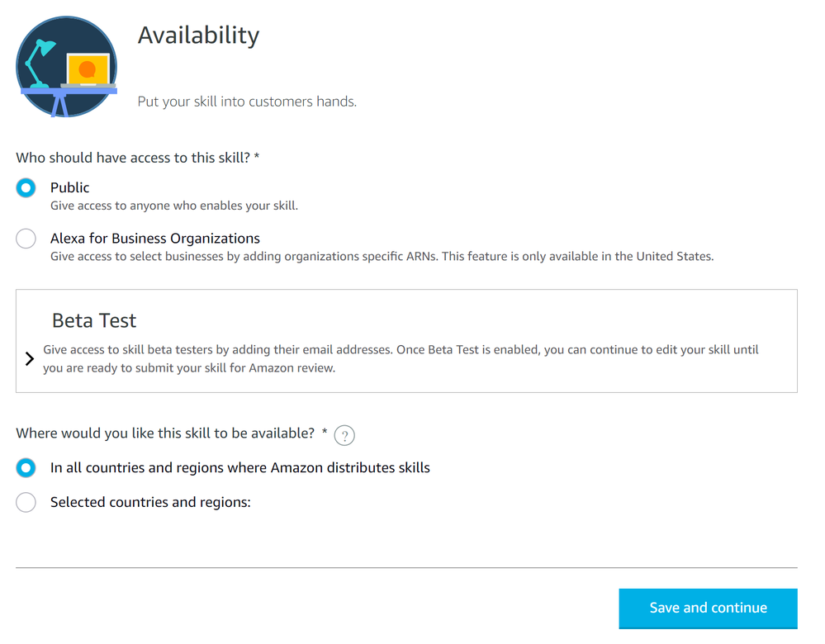Click the question mark help icon
Screen dimensions: 825x644
tap(344, 436)
